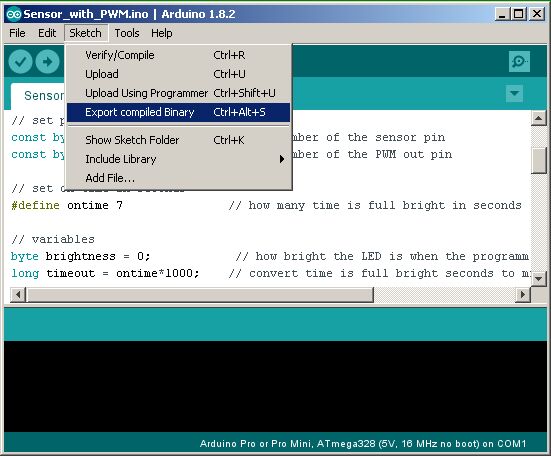Close the open Sketch menu

[x=85, y=33]
